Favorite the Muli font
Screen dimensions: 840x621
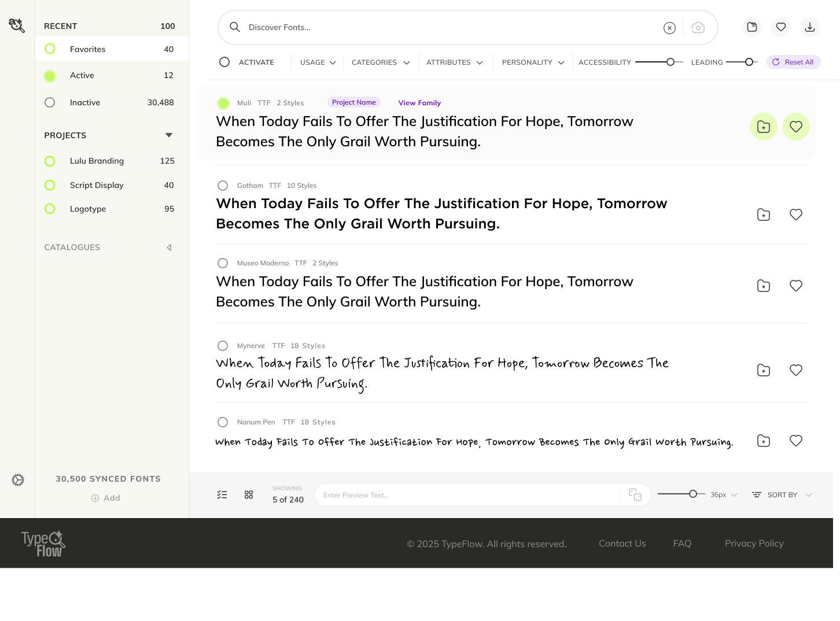796,127
